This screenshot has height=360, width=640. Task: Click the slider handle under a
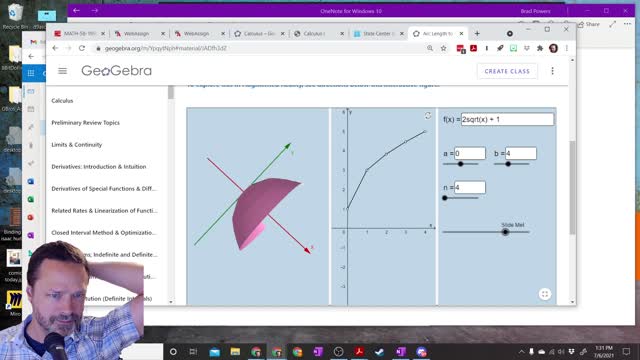pos(460,164)
